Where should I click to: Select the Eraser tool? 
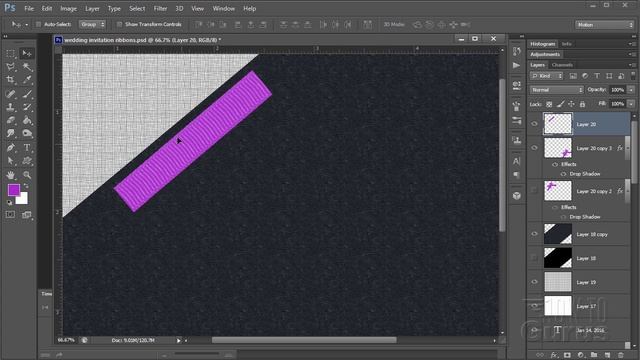coord(11,120)
